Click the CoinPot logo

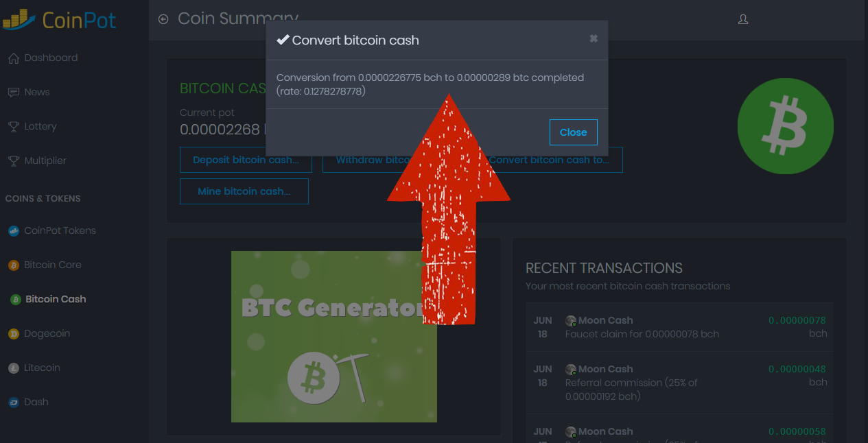(59, 20)
